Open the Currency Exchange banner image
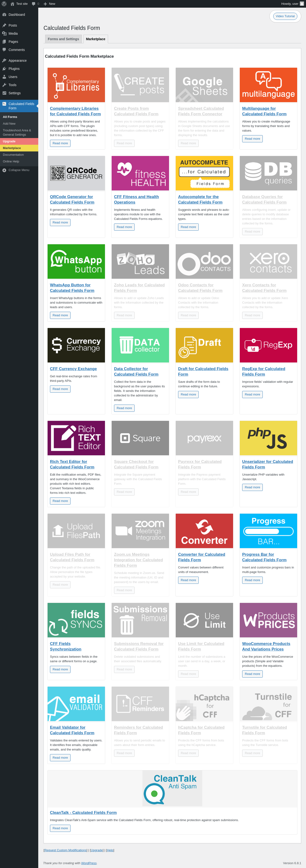Image resolution: width=306 pixels, height=868 pixels. [x=76, y=345]
